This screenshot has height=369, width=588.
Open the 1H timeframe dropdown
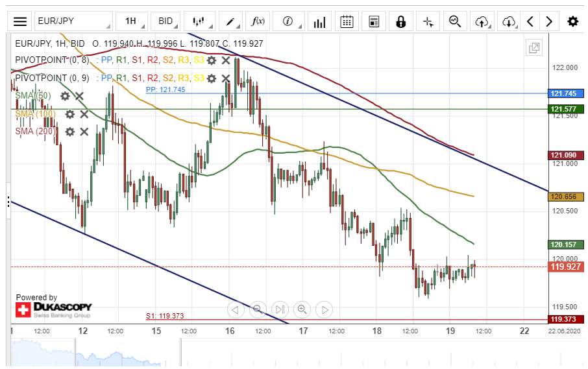(132, 21)
